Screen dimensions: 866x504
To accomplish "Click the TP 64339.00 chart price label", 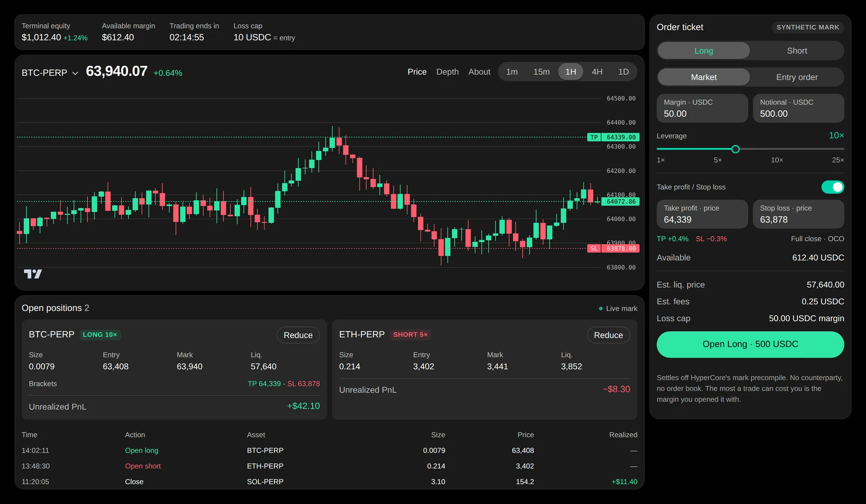I will tap(613, 137).
